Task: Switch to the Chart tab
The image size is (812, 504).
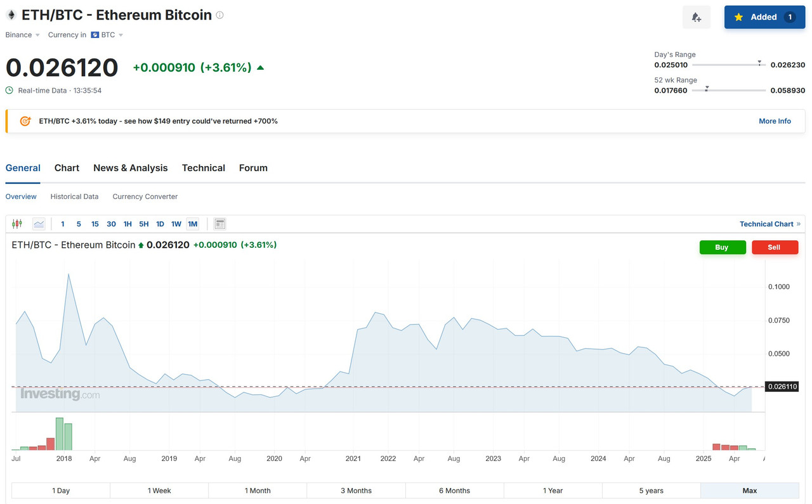Action: click(67, 168)
